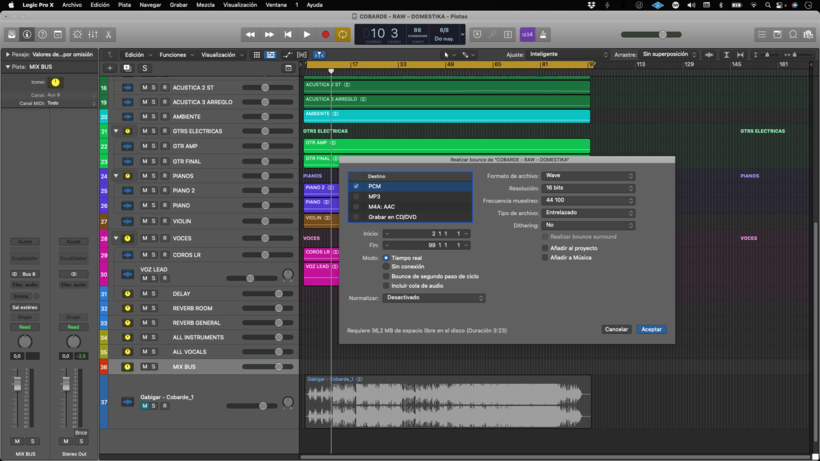
Task: Open the Library button in control bar
Action: pyautogui.click(x=12, y=34)
